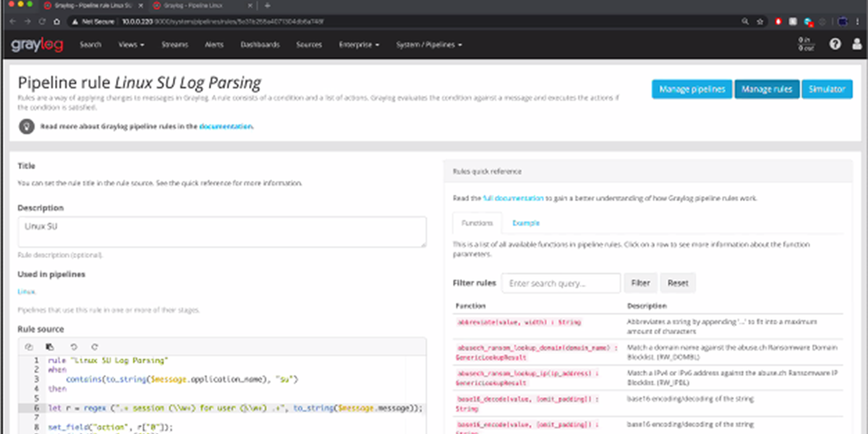Screen dimensions: 868x434
Task: Click the copy icon in rule source toolbar
Action: [29, 347]
